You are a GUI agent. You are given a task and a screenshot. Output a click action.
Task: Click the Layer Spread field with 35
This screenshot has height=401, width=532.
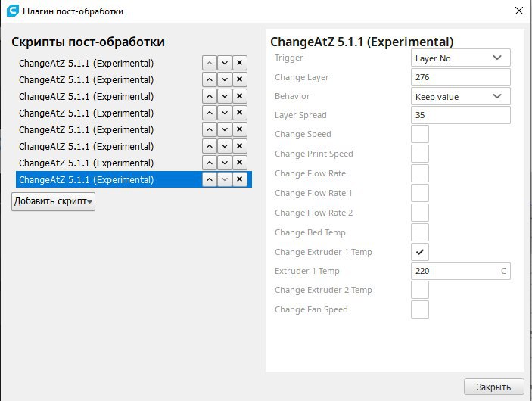460,115
